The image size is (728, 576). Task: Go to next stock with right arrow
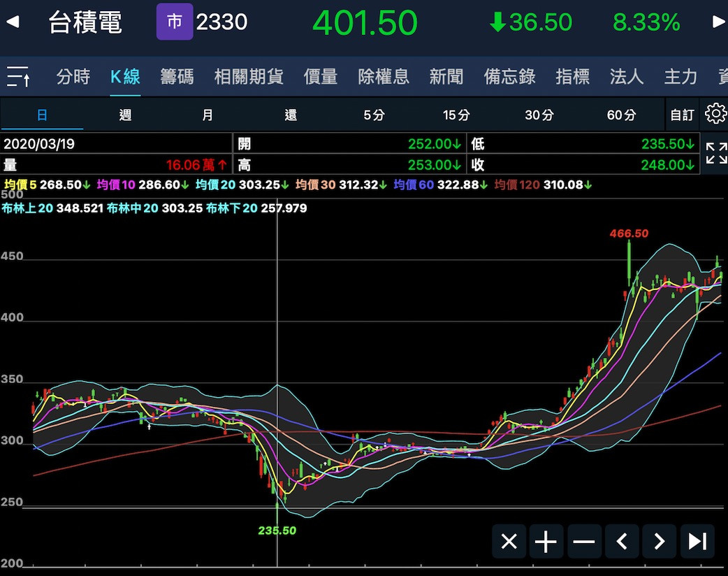click(x=718, y=22)
